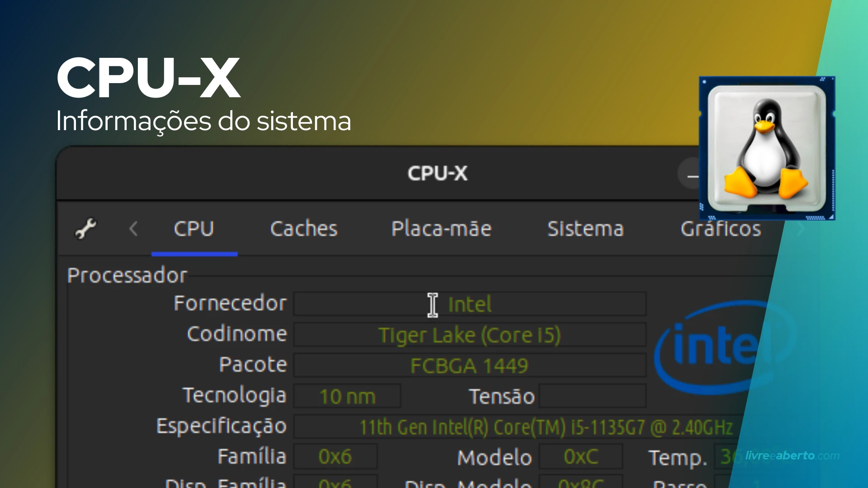Select the Sistema tab

(585, 229)
